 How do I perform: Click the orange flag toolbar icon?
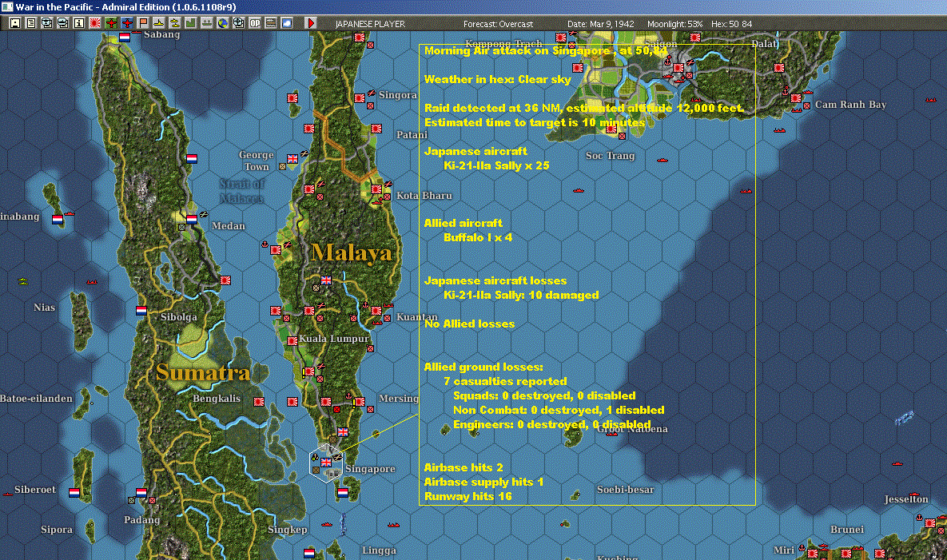pyautogui.click(x=143, y=23)
